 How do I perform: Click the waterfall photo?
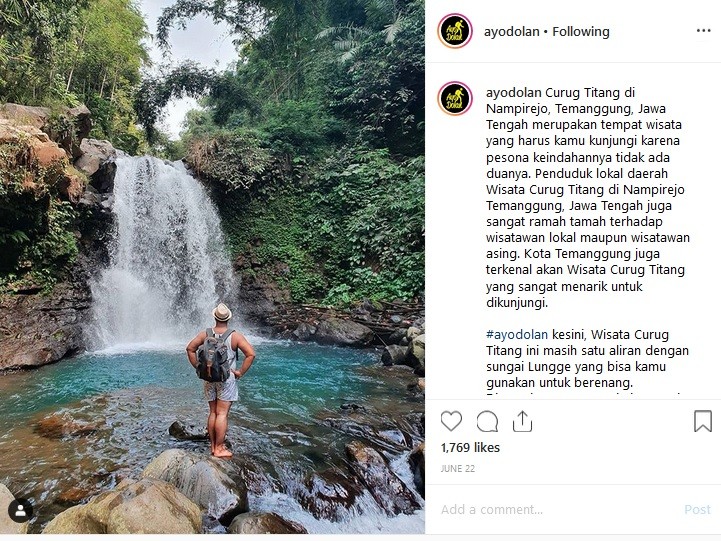(212, 267)
